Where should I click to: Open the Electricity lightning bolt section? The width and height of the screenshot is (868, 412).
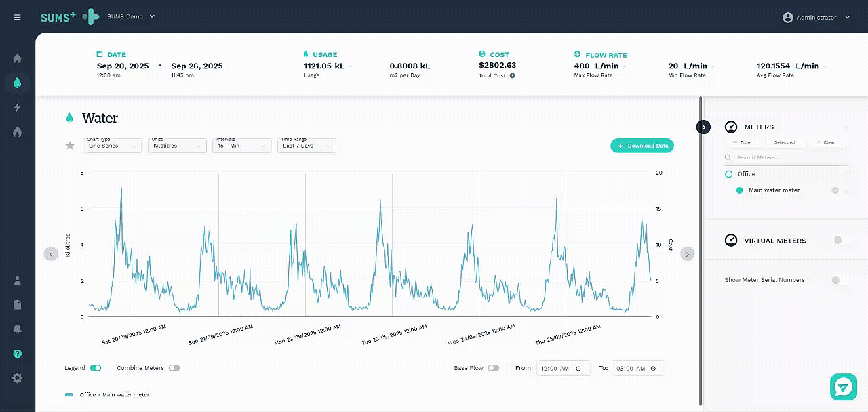[17, 107]
